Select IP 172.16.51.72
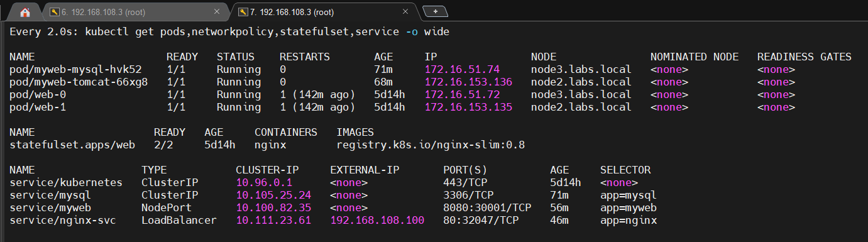Viewport: 868px width, 242px height. tap(462, 94)
